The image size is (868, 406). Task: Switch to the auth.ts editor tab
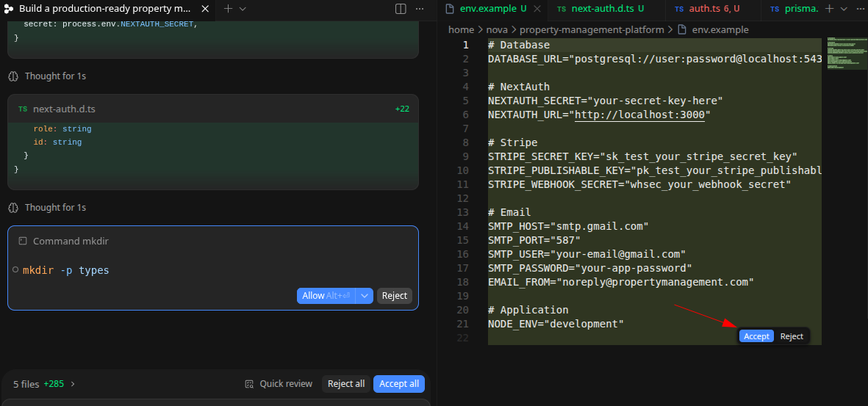click(706, 9)
